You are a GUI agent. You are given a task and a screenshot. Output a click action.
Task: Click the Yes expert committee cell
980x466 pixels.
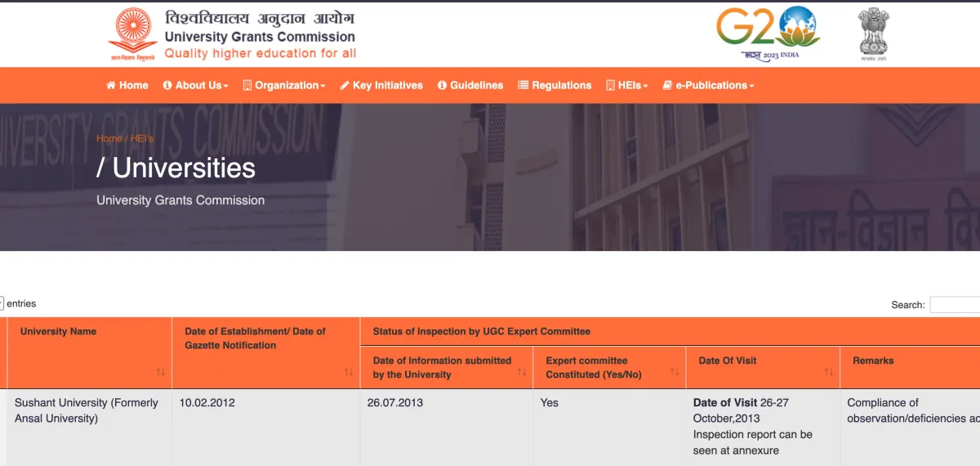point(609,428)
